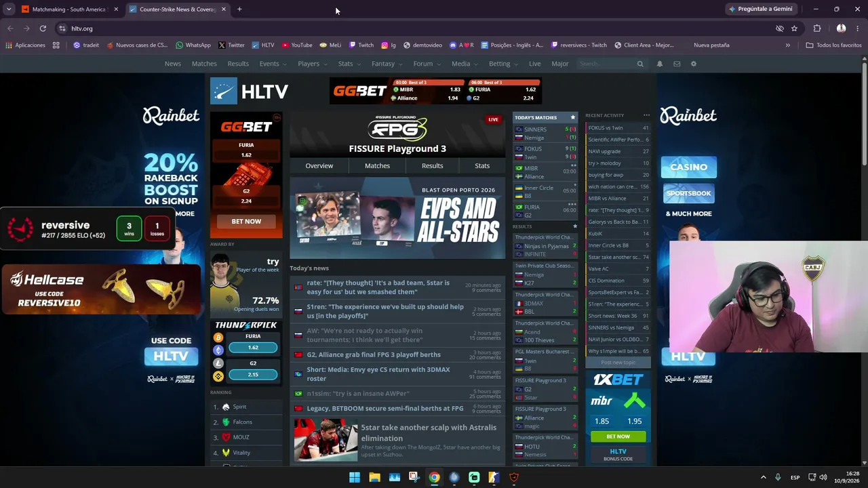Open the notifications bell in HLTV navbar
This screenshot has height=488, width=868.
pos(660,64)
